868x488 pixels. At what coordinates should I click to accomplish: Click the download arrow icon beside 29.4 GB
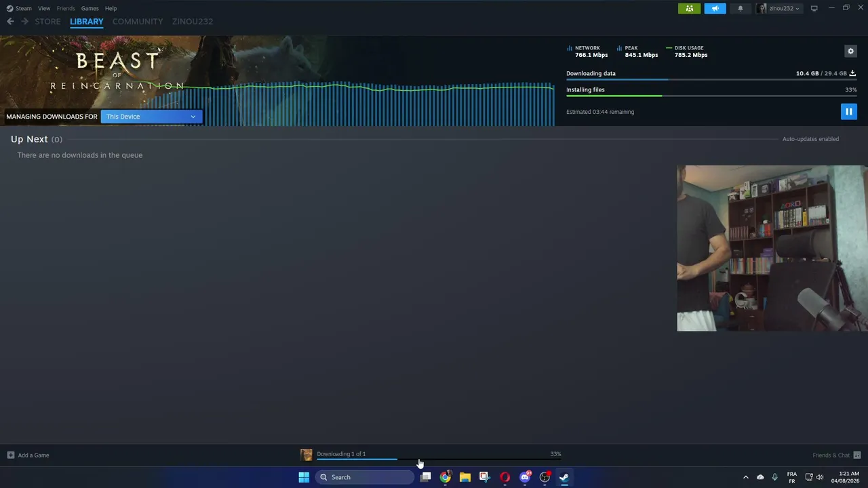(x=852, y=73)
